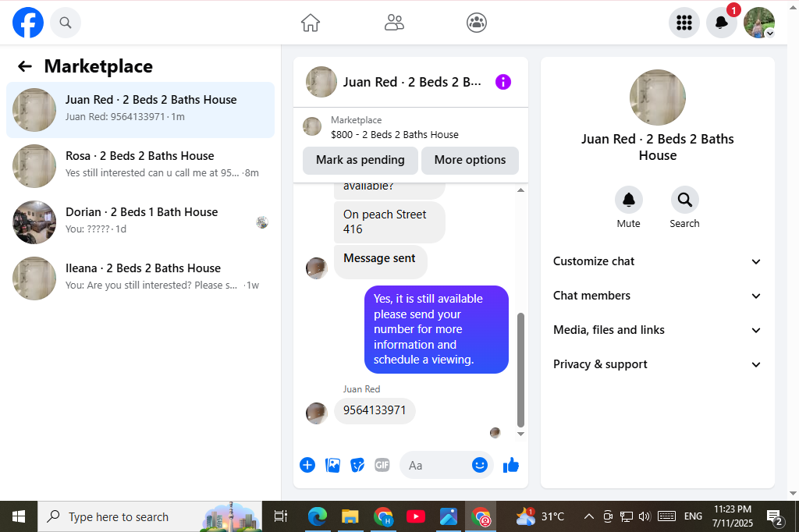Open Ileana 2 Beds 2 Baths conversation
Screen dimensions: 799x532
140,278
